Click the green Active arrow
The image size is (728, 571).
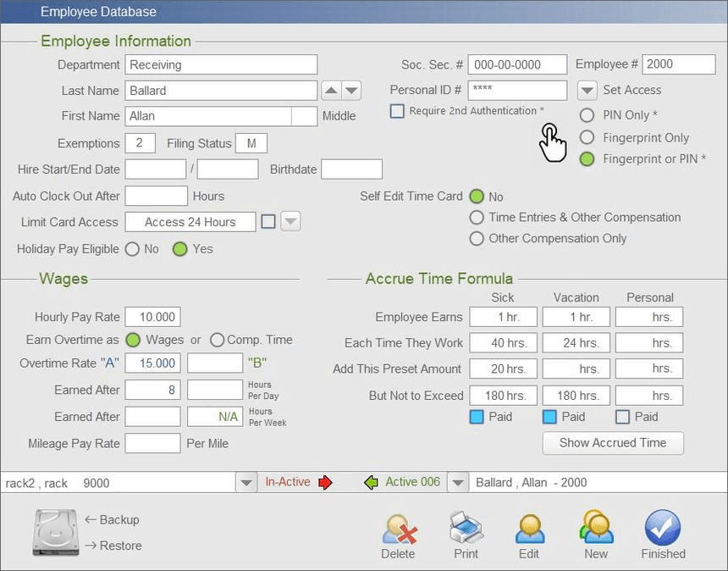(372, 483)
